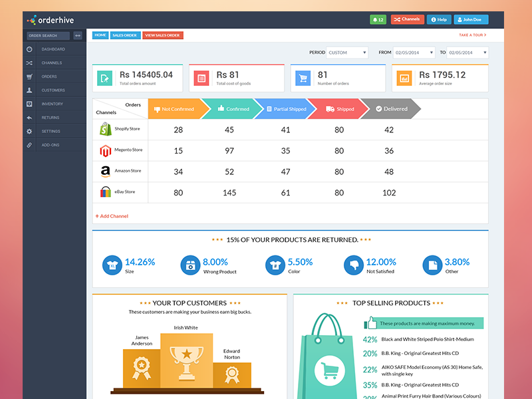The height and width of the screenshot is (399, 532).
Task: Click the Orders cart icon in sidebar
Action: [29, 76]
